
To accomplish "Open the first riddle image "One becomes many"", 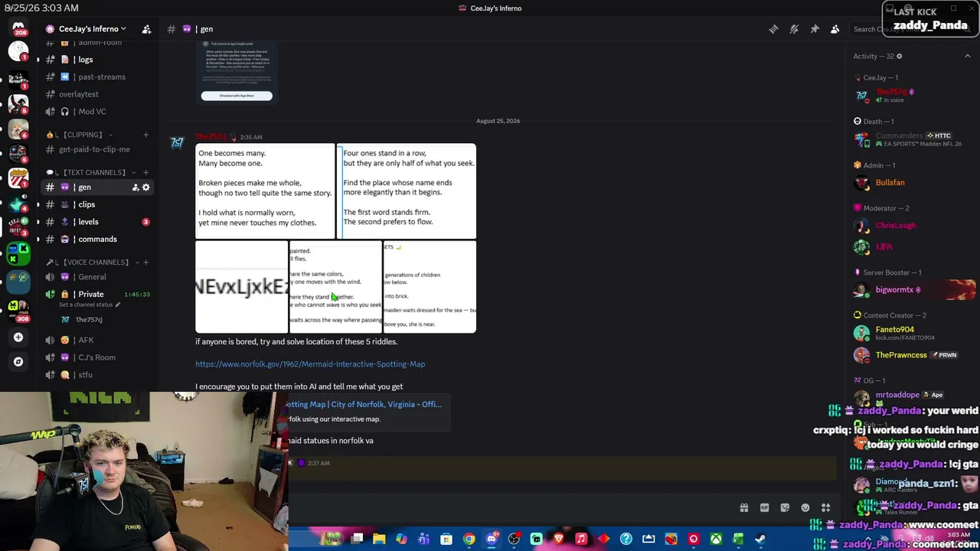I will click(265, 191).
